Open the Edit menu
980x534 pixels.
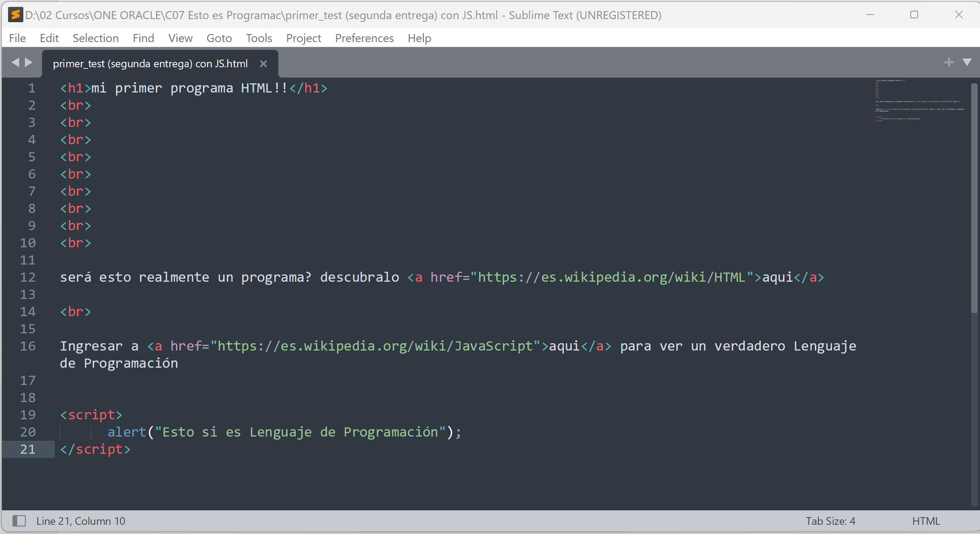click(49, 38)
